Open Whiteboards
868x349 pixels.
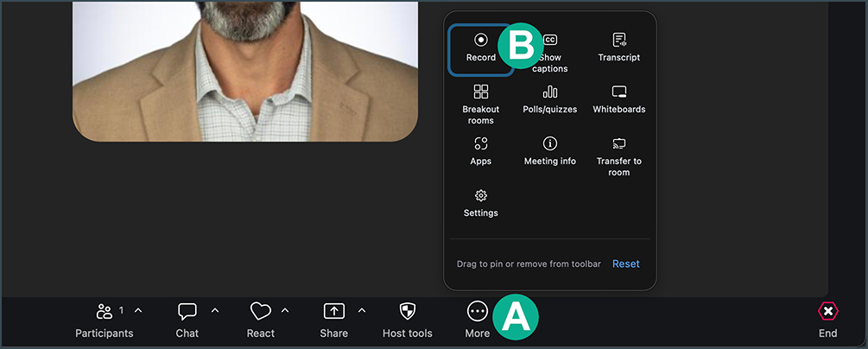[x=619, y=99]
